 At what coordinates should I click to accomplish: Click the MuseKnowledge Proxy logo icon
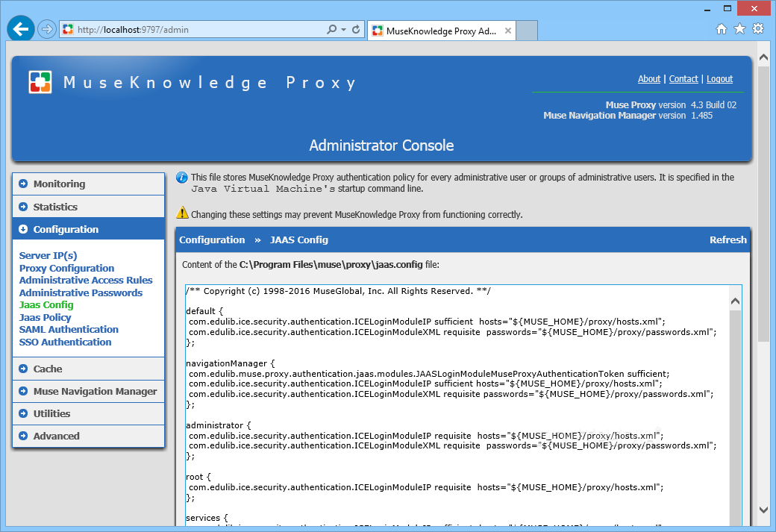tap(40, 82)
